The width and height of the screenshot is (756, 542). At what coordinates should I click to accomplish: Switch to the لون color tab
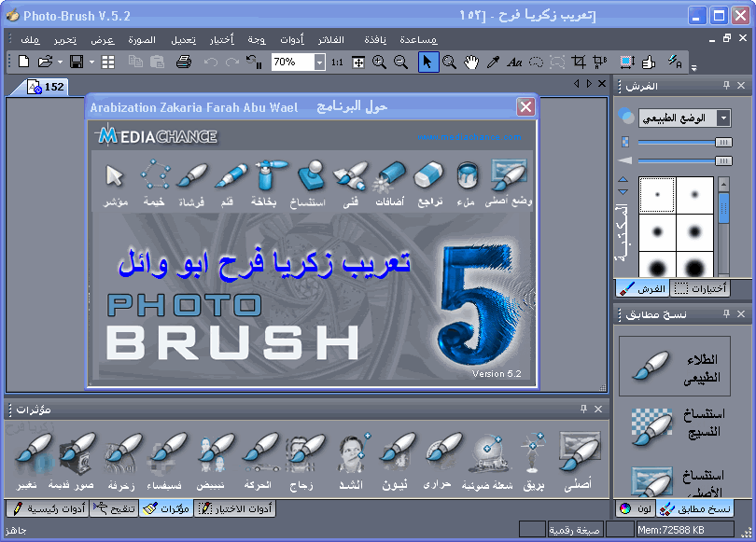[636, 508]
